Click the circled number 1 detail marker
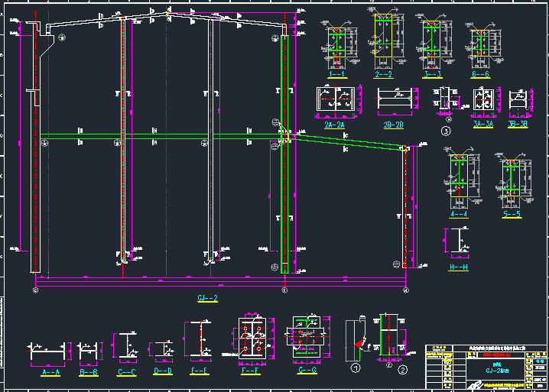Screen dimensions: 549x392 pyautogui.click(x=355, y=368)
